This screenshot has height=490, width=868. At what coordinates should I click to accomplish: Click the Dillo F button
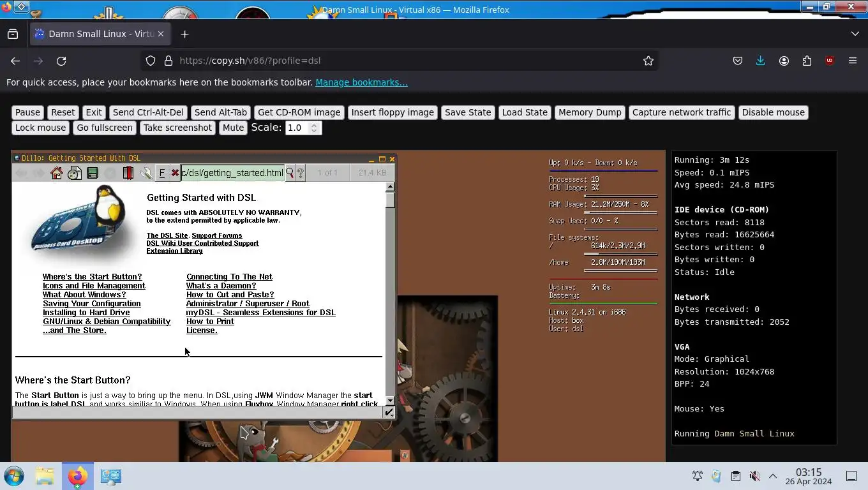coord(162,173)
